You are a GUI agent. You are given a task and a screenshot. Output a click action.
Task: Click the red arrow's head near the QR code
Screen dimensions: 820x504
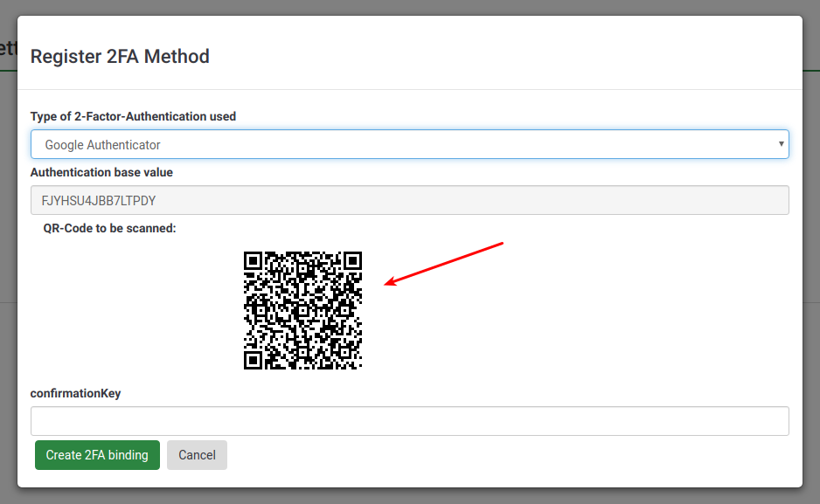[389, 283]
